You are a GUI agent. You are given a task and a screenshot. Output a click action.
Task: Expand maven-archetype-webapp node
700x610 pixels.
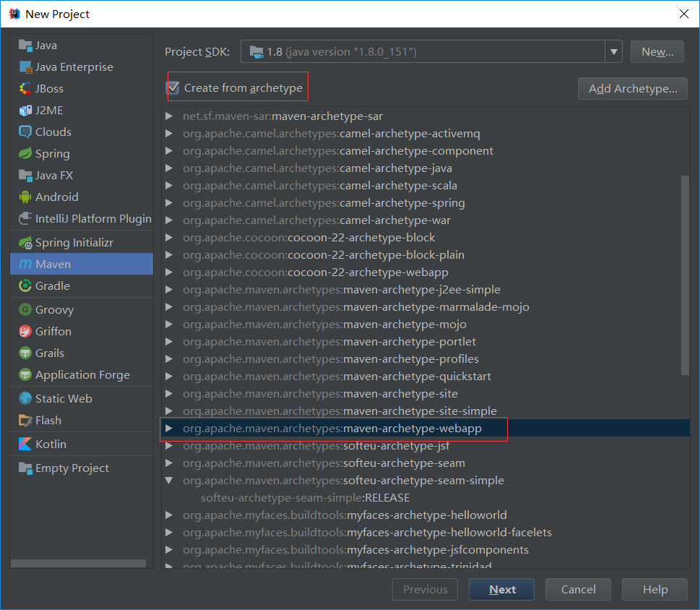[x=169, y=429]
